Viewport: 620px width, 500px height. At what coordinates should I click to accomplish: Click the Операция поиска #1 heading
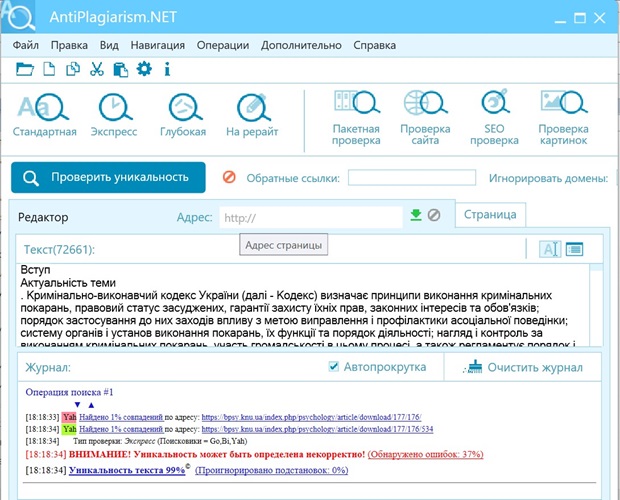click(70, 392)
